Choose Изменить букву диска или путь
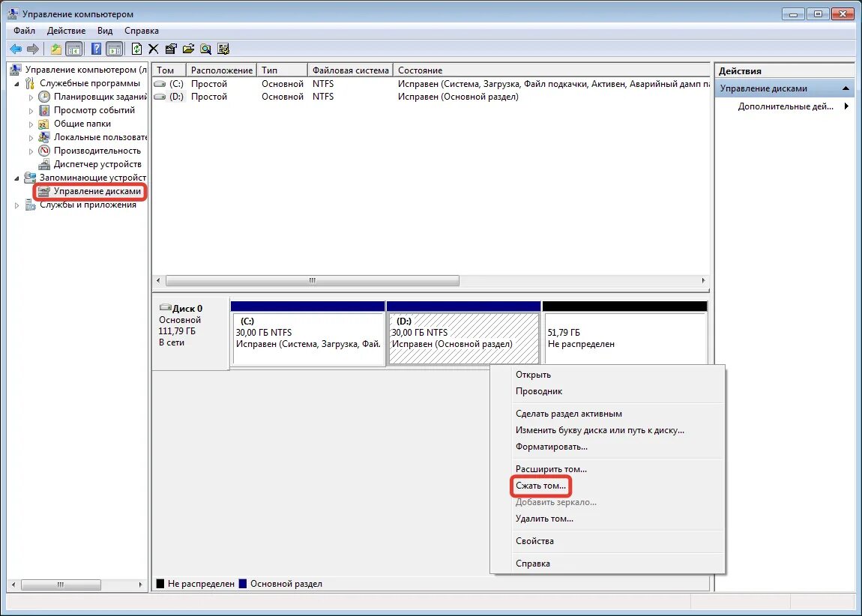This screenshot has height=616, width=862. pos(600,430)
